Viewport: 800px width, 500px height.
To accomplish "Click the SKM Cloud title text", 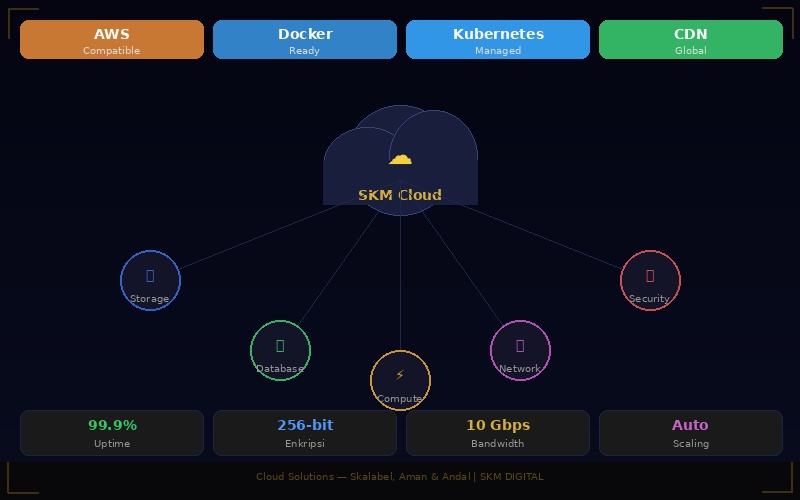I will [x=400, y=195].
